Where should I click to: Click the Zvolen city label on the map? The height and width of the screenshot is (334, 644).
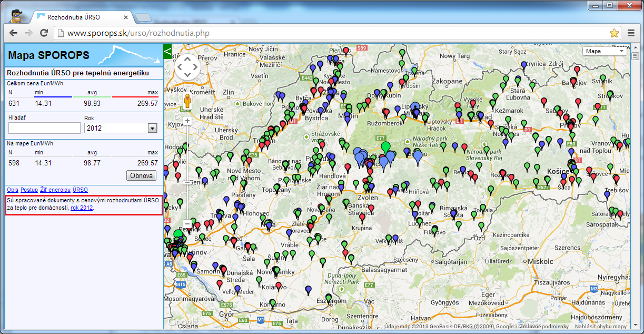coord(368,199)
